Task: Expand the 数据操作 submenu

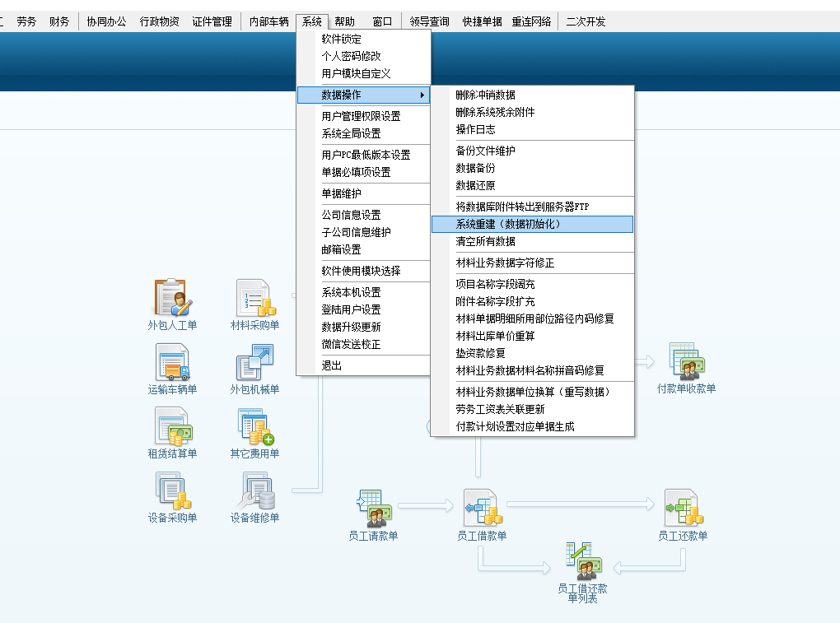Action: click(x=363, y=95)
